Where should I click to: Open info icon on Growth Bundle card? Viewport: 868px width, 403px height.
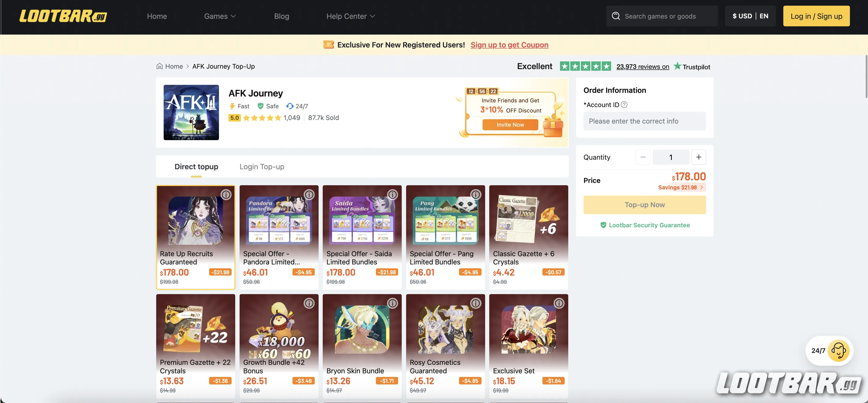[x=309, y=303]
